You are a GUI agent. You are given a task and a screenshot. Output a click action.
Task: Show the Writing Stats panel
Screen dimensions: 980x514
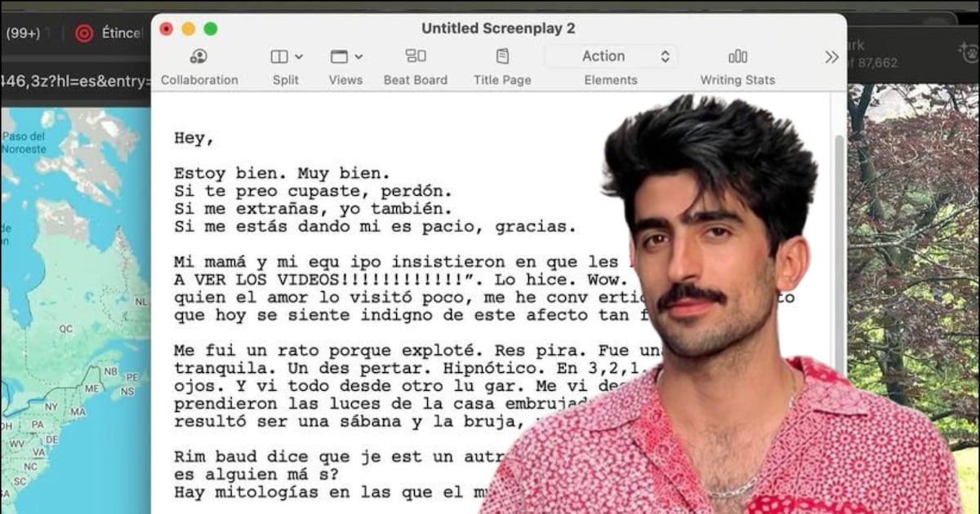point(737,56)
